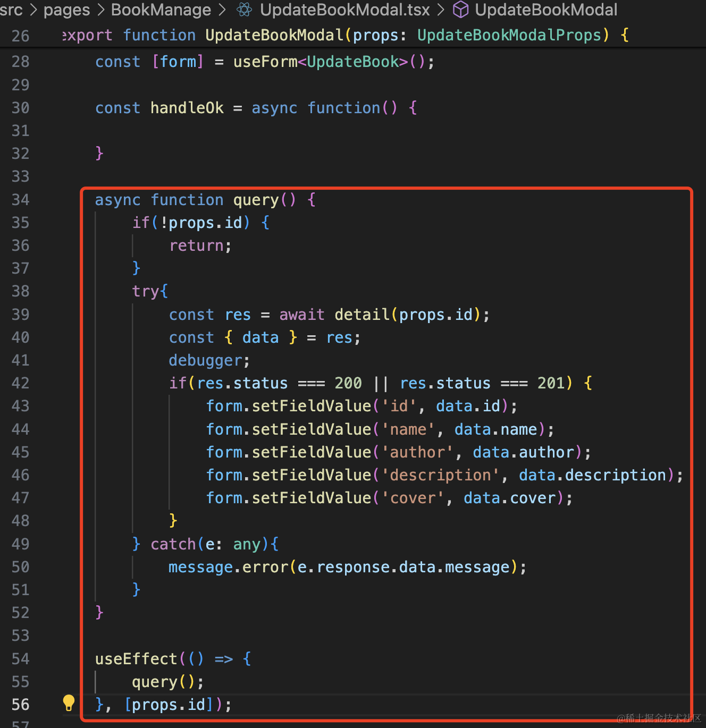Click the detail function call

tap(362, 315)
